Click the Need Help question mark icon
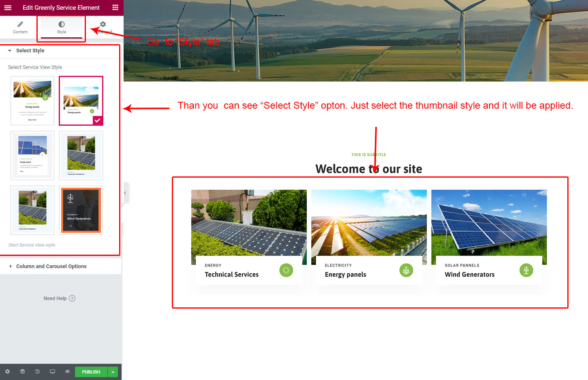The width and height of the screenshot is (588, 380). [72, 298]
